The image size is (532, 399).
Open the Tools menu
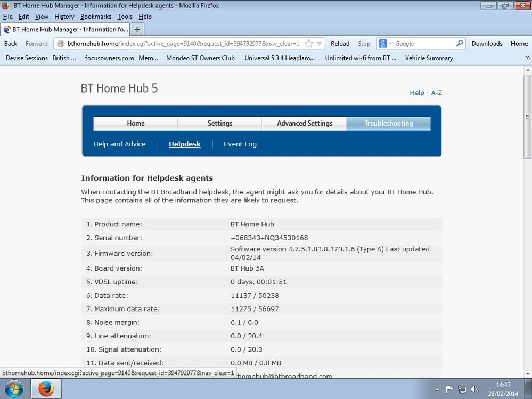tap(125, 17)
